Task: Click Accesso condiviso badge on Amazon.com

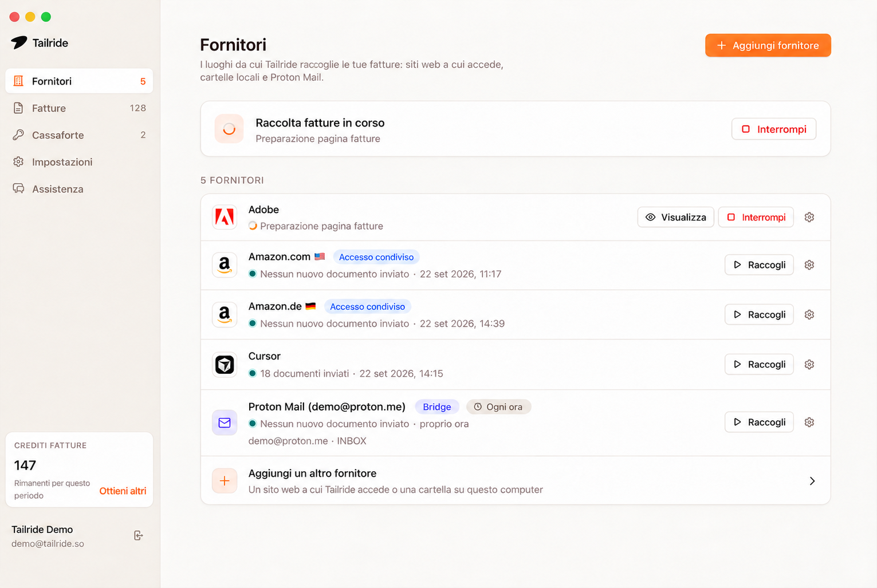Action: tap(376, 257)
